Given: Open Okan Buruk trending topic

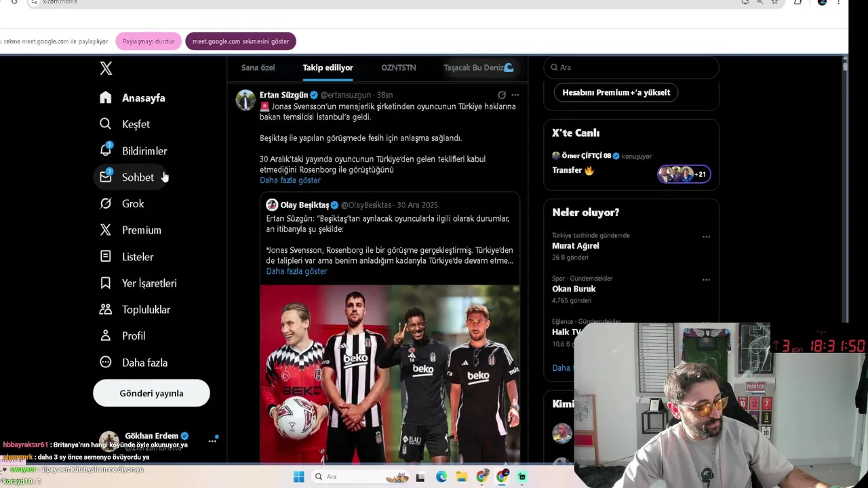Looking at the screenshot, I should point(574,289).
